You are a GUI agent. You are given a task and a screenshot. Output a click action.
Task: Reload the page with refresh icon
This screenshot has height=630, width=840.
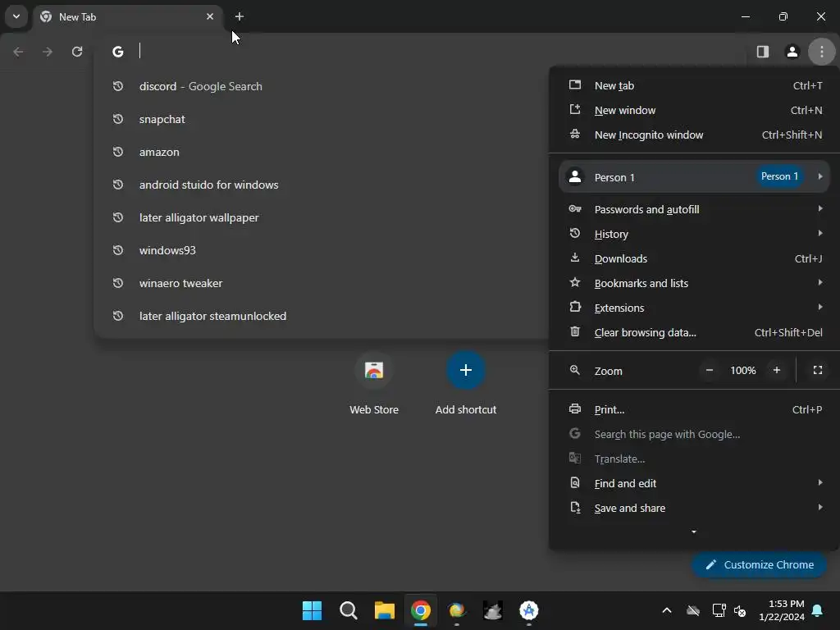point(77,52)
